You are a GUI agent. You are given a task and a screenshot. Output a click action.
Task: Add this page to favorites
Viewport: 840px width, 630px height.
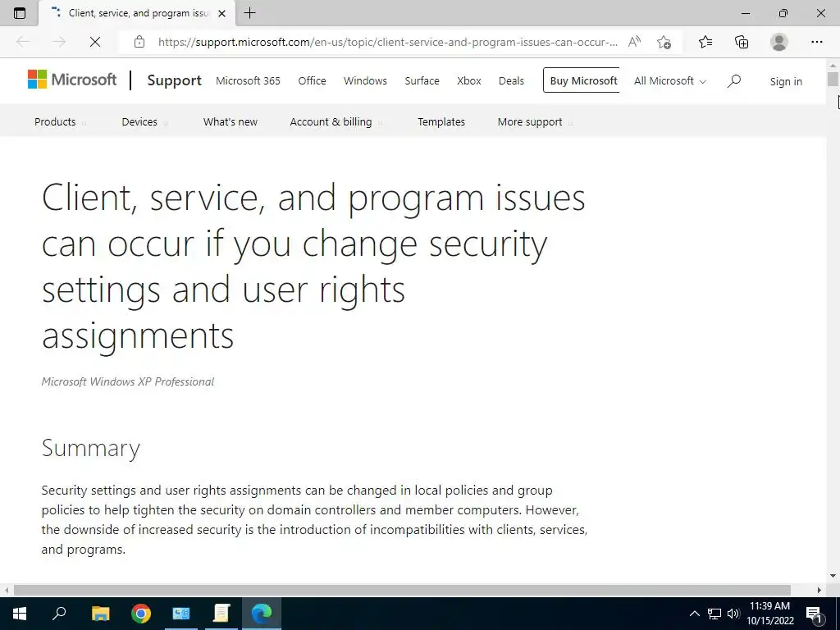(664, 42)
